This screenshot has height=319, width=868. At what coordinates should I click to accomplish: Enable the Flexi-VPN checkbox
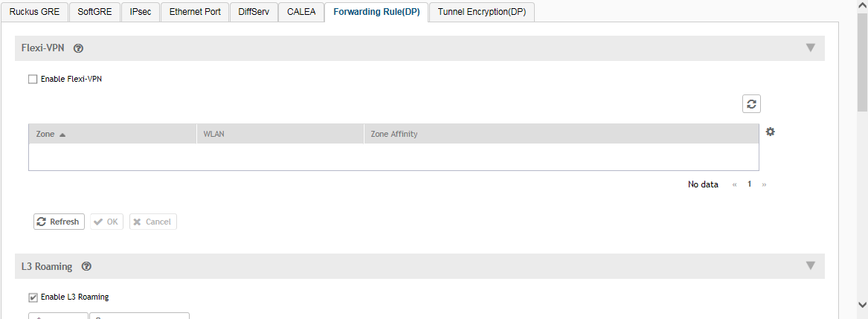pos(33,79)
